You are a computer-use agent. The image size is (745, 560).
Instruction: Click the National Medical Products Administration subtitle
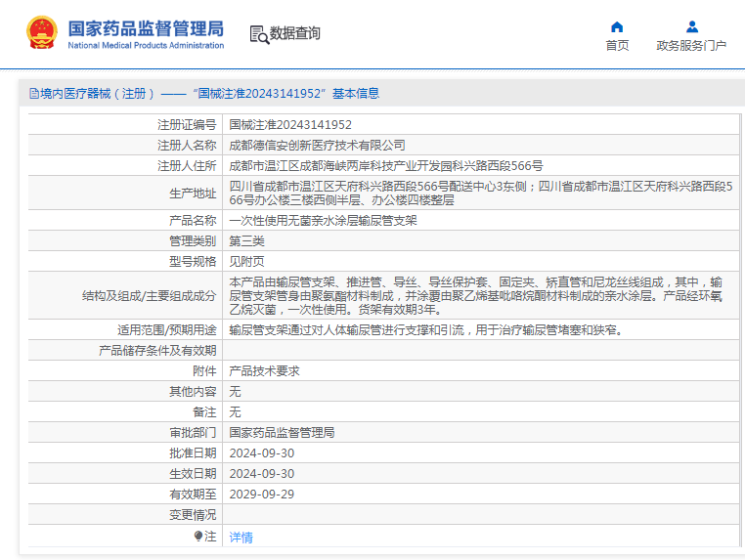(x=146, y=46)
